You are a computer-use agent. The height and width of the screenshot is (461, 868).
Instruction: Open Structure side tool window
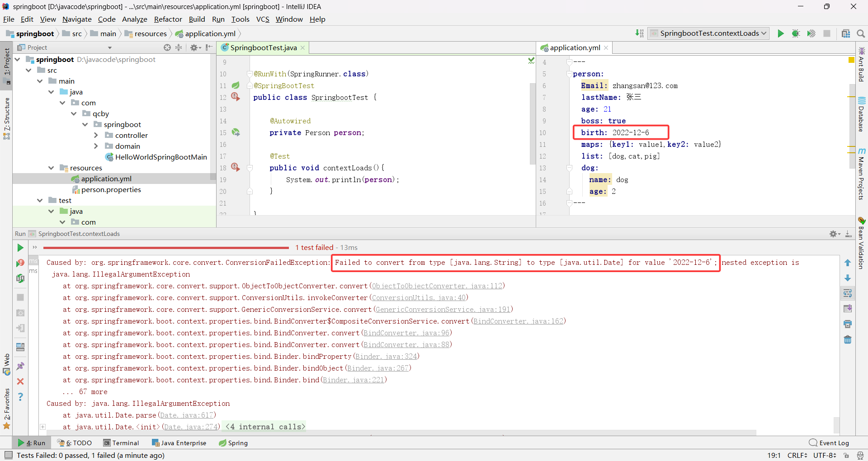(7, 118)
